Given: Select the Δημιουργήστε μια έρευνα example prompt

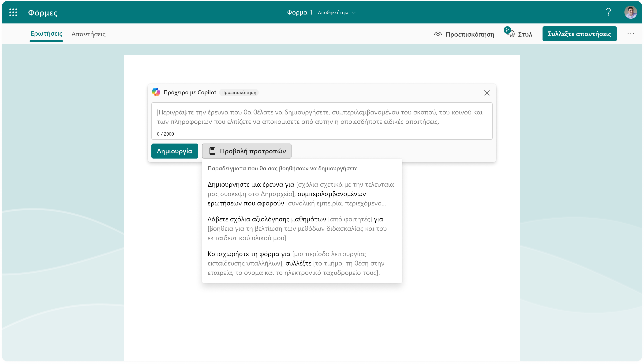Looking at the screenshot, I should coord(301,194).
